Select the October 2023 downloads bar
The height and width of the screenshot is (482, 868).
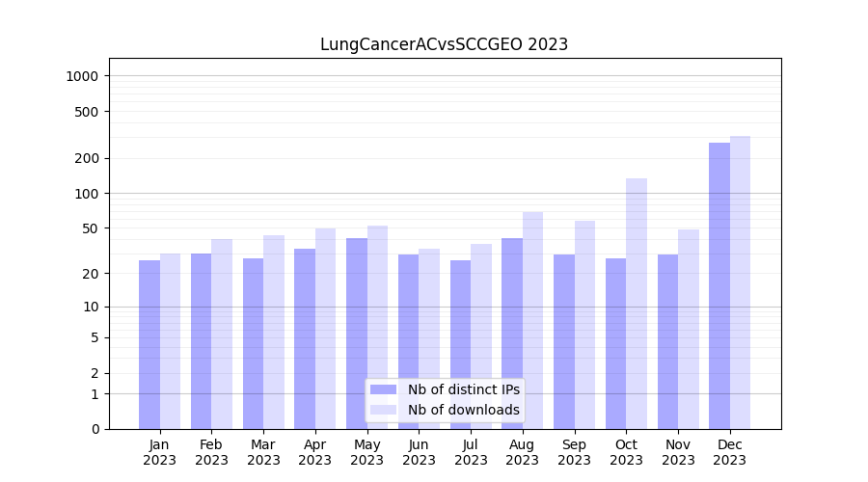click(637, 304)
